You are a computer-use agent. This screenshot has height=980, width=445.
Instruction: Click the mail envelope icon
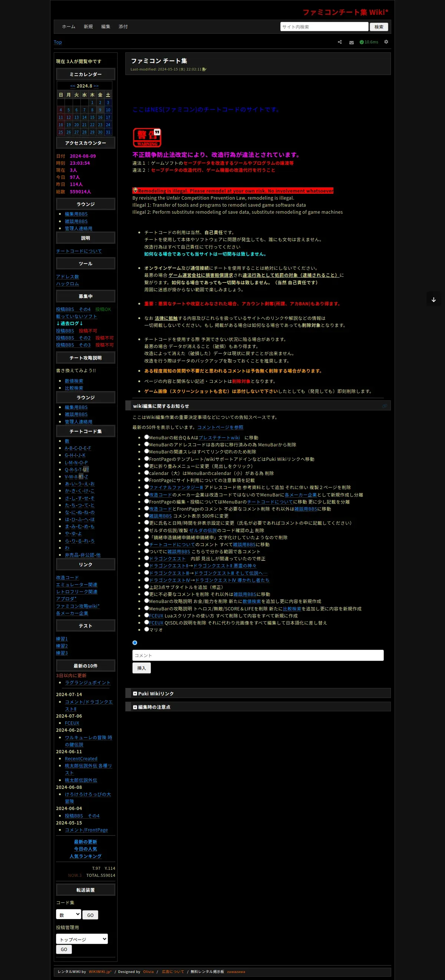(351, 42)
